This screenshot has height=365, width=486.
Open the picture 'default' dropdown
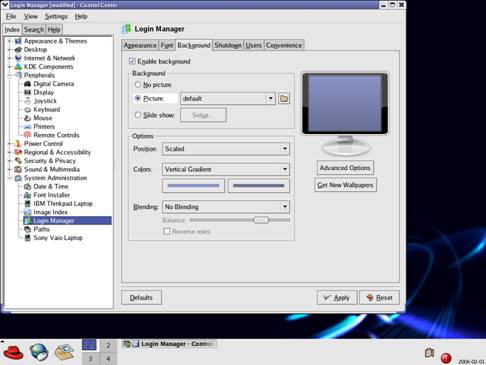[x=228, y=98]
